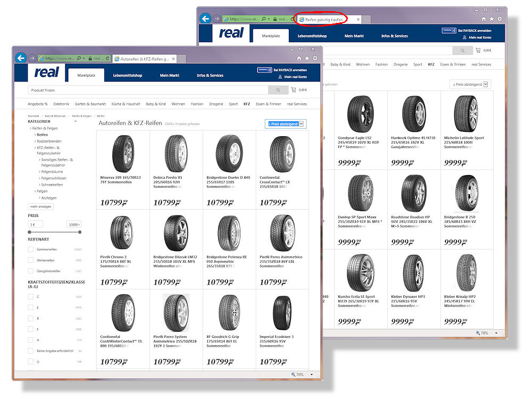Open the shopping cart in rear window
Viewport: 532px width, 399px height.
[x=478, y=50]
